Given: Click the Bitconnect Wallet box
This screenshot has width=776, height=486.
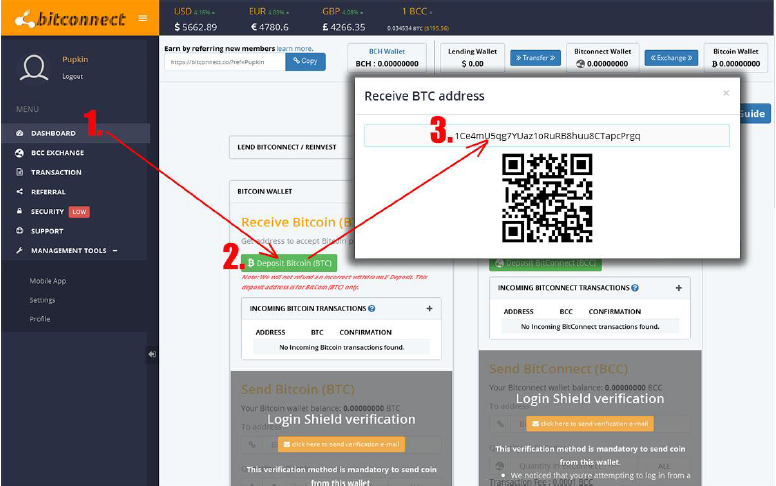Looking at the screenshot, I should coord(603,58).
